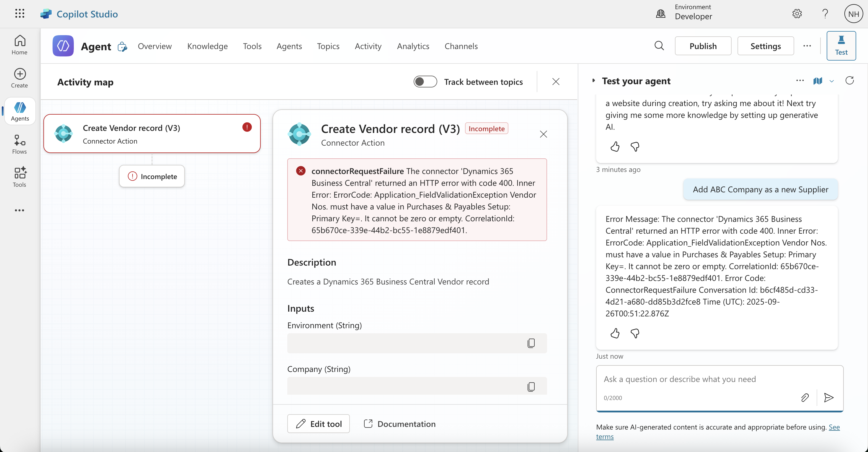Open the agent header more options menu

pyautogui.click(x=807, y=46)
